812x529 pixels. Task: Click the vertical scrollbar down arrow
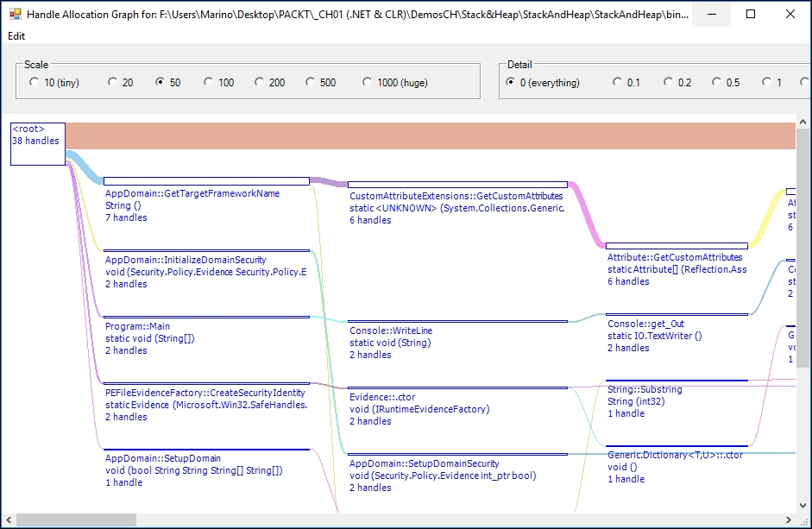tap(803, 506)
